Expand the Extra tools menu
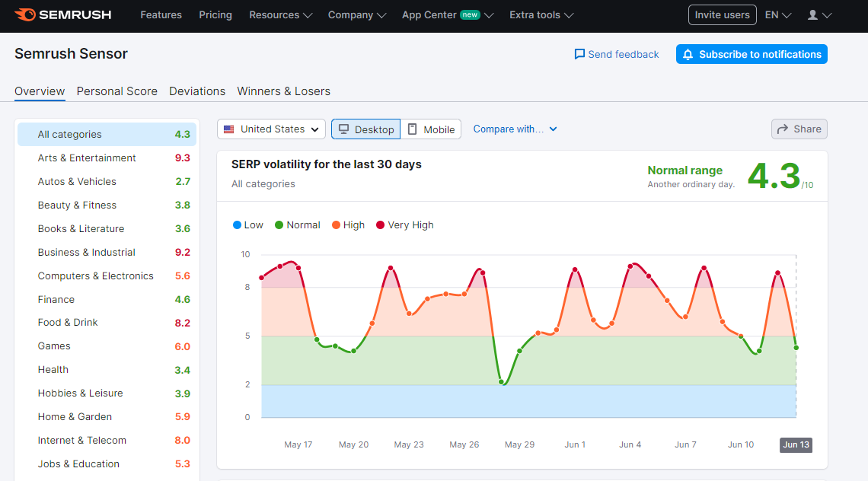The height and width of the screenshot is (481, 868). point(541,15)
